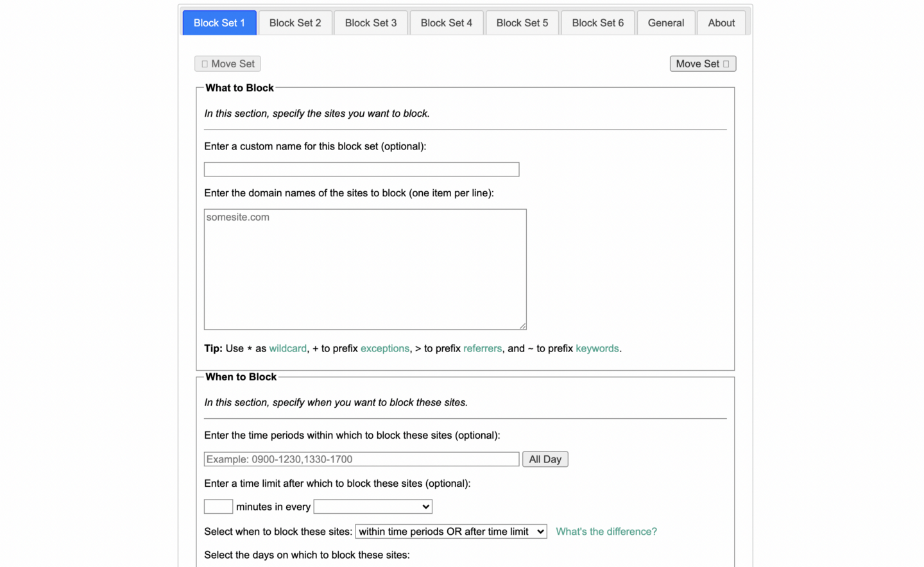Open the Block Set 6 tab
The height and width of the screenshot is (567, 924).
[598, 23]
